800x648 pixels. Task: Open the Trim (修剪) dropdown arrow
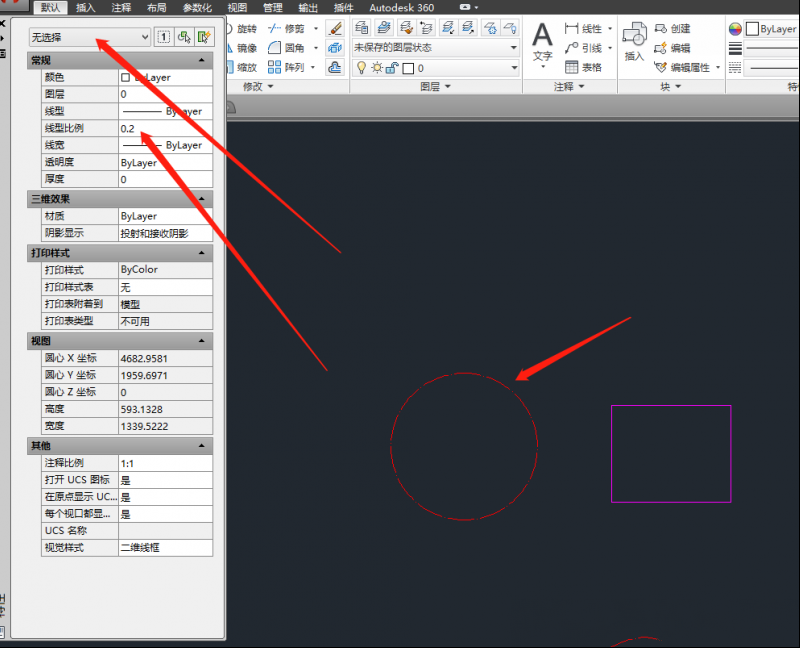pyautogui.click(x=316, y=29)
